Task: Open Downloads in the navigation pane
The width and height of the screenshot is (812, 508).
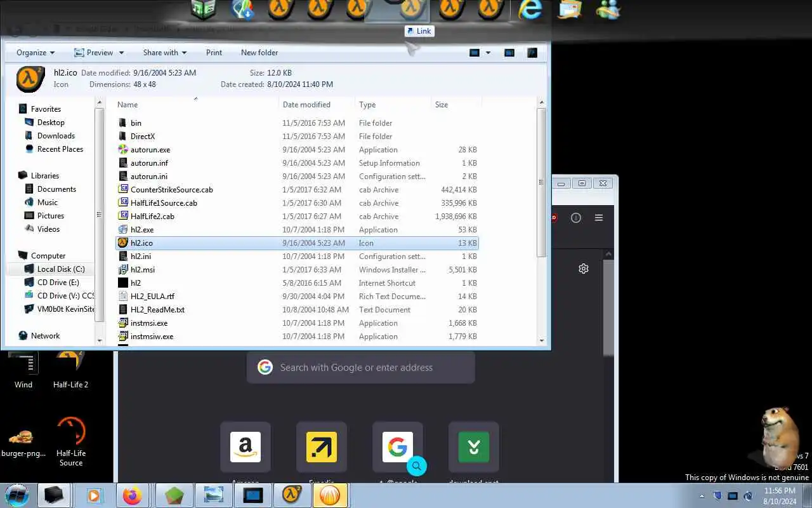Action: (x=56, y=136)
